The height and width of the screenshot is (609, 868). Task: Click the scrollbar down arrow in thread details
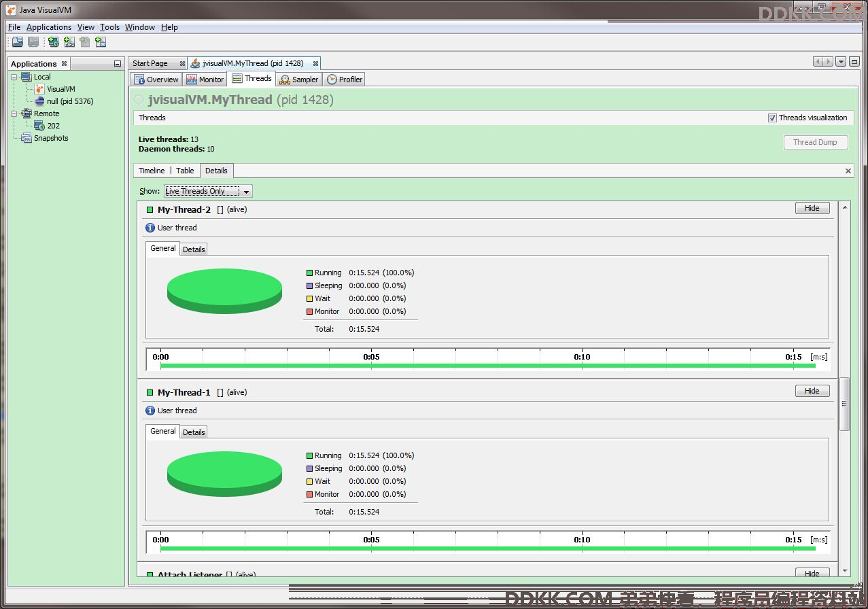coord(845,571)
